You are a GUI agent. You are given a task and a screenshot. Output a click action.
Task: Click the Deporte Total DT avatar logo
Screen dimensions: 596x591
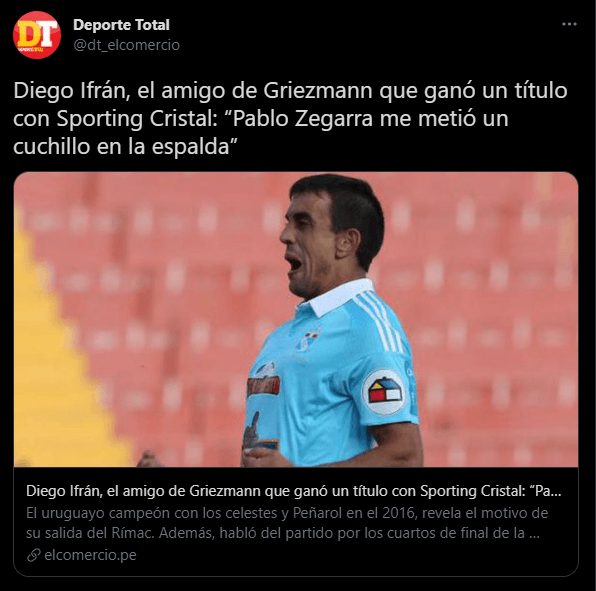point(37,35)
